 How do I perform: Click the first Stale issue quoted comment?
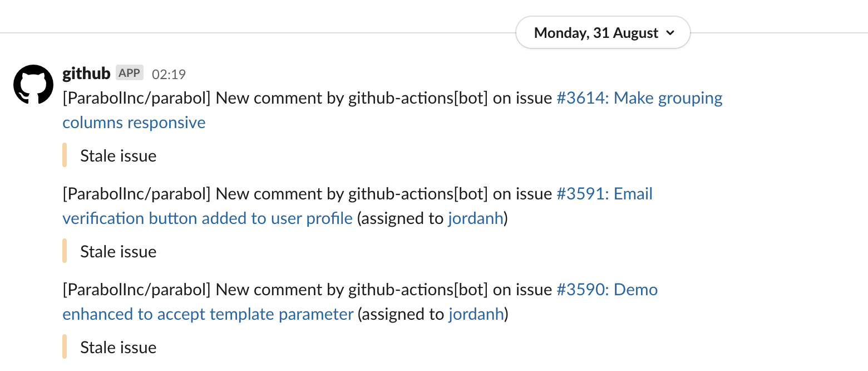click(118, 155)
